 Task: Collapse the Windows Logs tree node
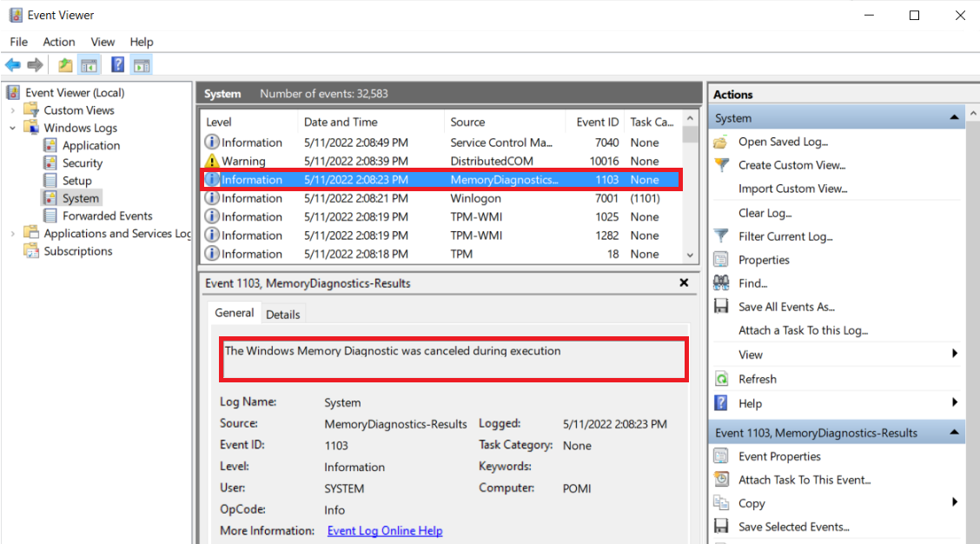pyautogui.click(x=12, y=128)
